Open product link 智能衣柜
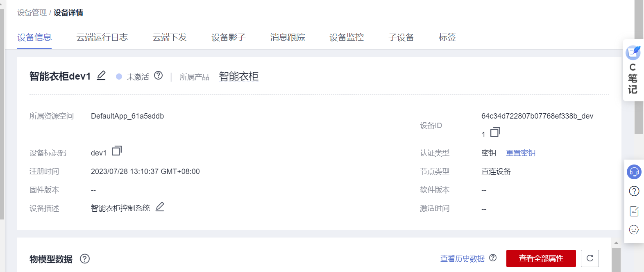The width and height of the screenshot is (644, 272). click(239, 76)
